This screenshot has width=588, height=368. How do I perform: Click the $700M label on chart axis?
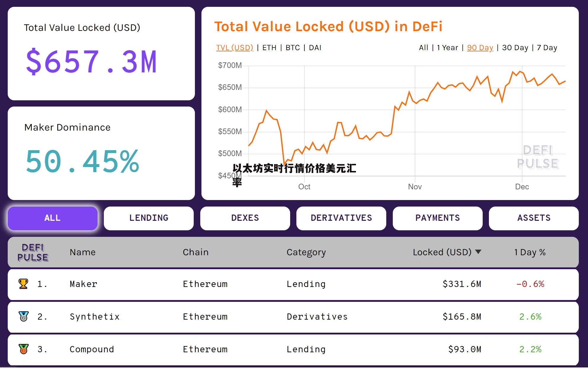(x=230, y=65)
